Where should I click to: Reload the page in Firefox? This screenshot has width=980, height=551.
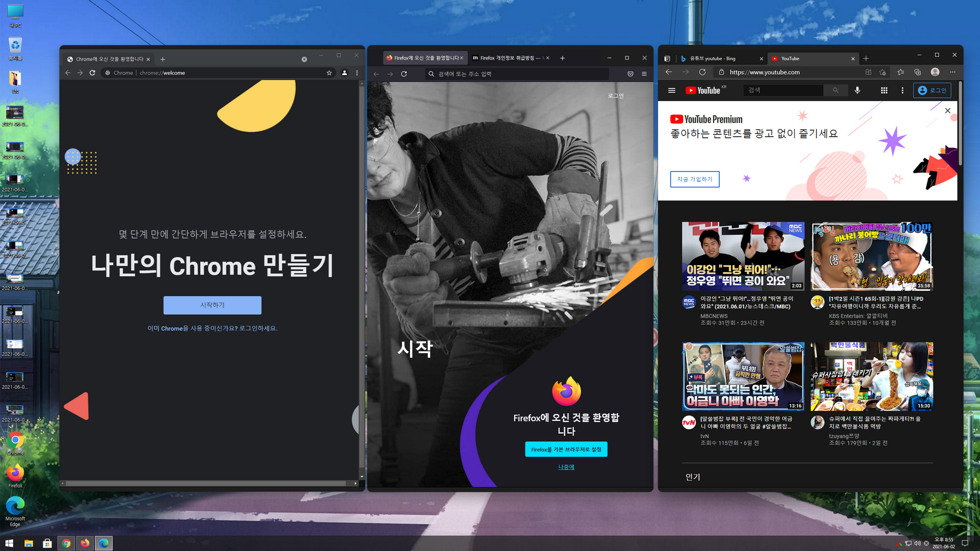pos(404,74)
